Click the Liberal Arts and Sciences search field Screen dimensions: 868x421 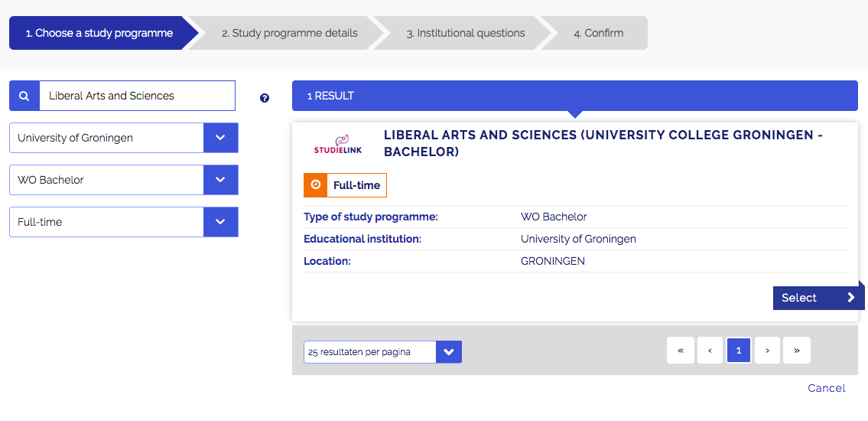138,96
